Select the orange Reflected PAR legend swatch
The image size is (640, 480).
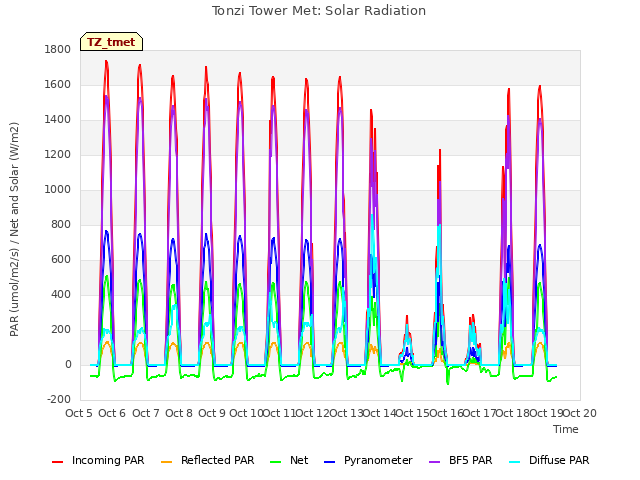(167, 461)
